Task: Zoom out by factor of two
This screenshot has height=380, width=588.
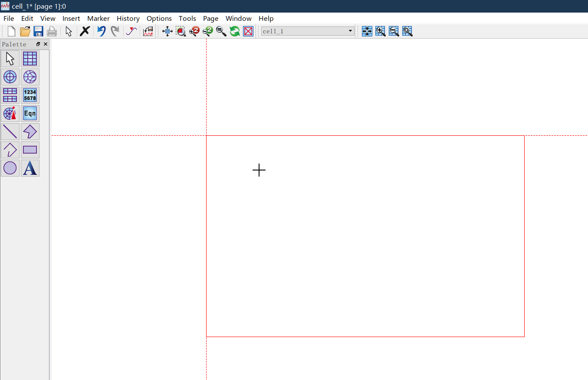Action: (x=208, y=31)
